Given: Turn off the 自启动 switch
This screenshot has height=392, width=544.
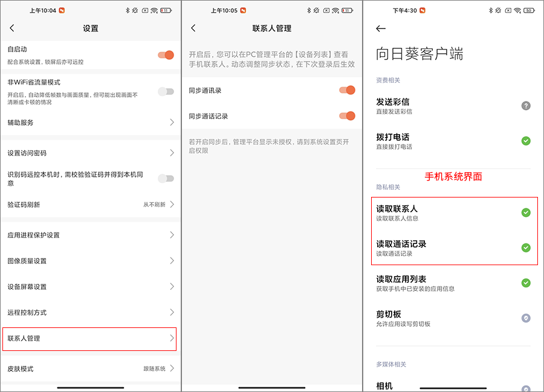Looking at the screenshot, I should pos(166,55).
